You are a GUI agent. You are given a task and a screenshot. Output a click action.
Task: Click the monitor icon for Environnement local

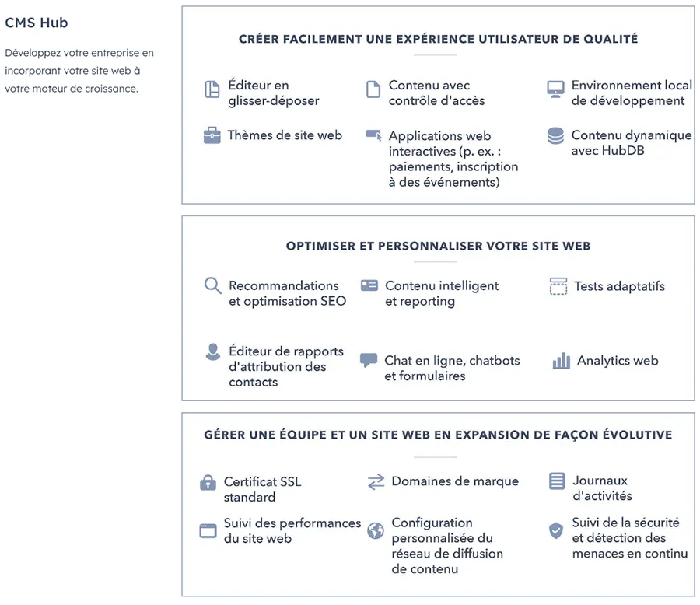click(555, 88)
